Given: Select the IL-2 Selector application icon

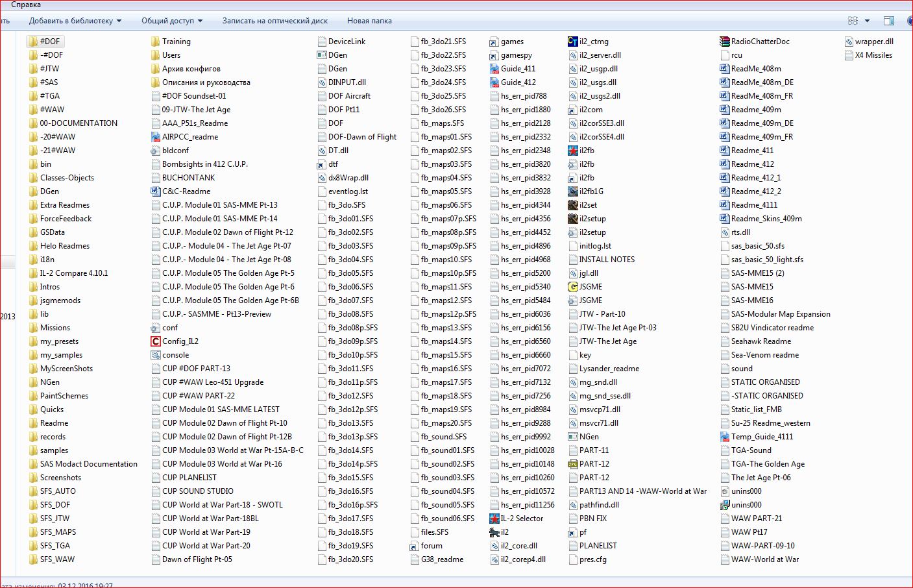Looking at the screenshot, I should (494, 519).
